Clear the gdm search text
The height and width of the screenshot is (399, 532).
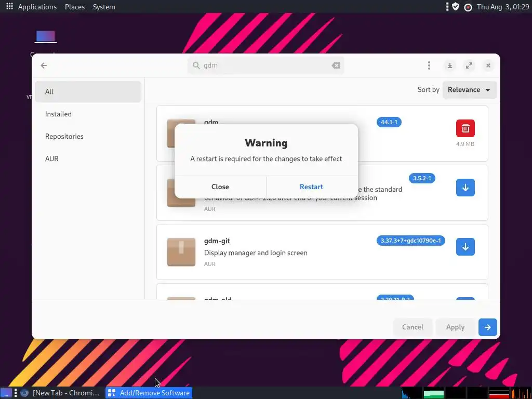(x=336, y=65)
